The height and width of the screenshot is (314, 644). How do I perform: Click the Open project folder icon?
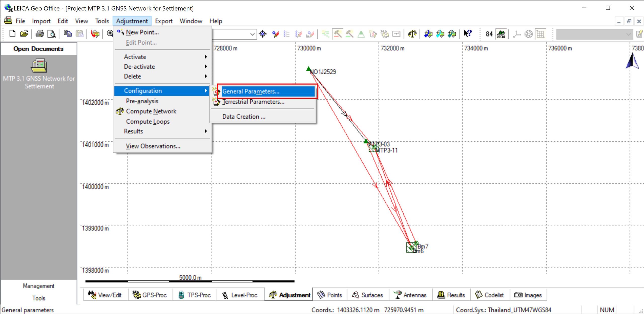24,33
